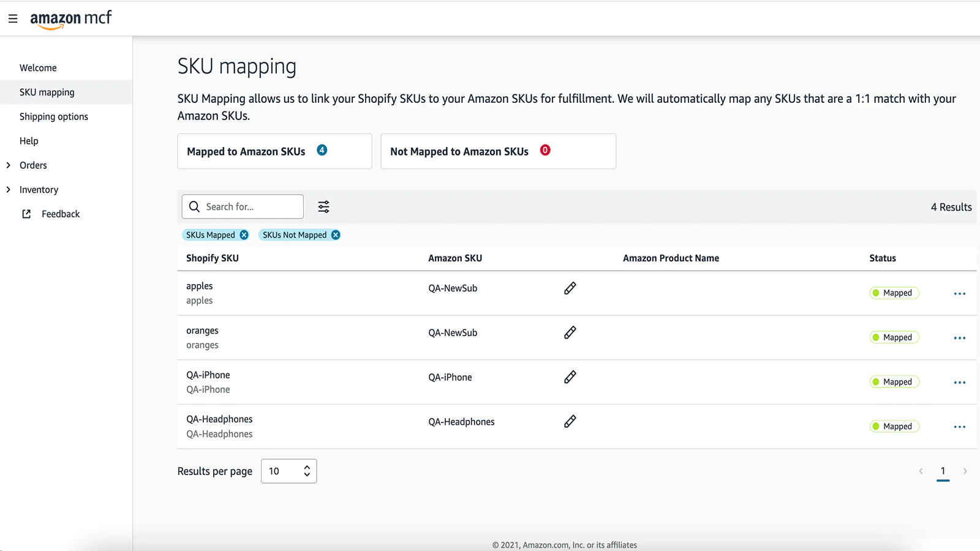Viewport: 980px width, 551px height.
Task: Edit the Amazon SKU for QA-iPhone row
Action: pos(570,377)
